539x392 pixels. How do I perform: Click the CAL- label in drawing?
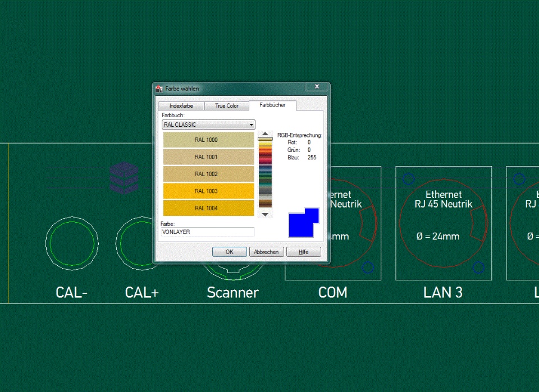coord(71,293)
